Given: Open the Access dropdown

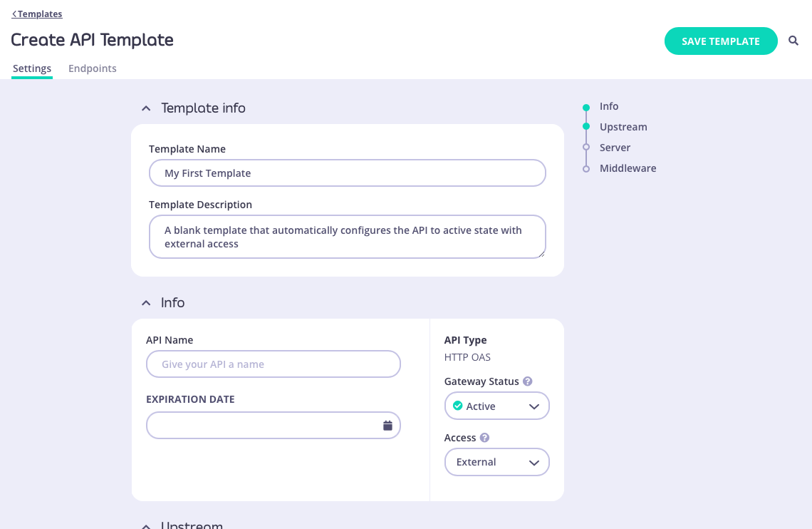Looking at the screenshot, I should (533, 462).
